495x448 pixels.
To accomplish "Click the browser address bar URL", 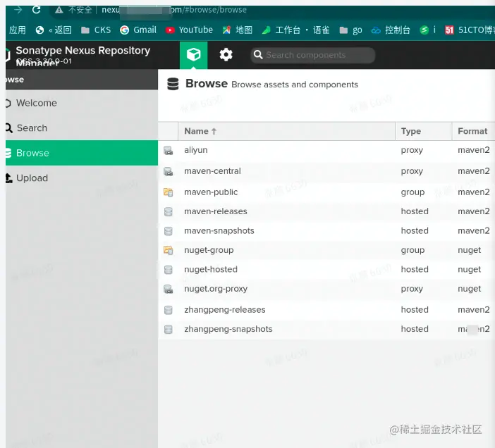I will click(x=174, y=10).
